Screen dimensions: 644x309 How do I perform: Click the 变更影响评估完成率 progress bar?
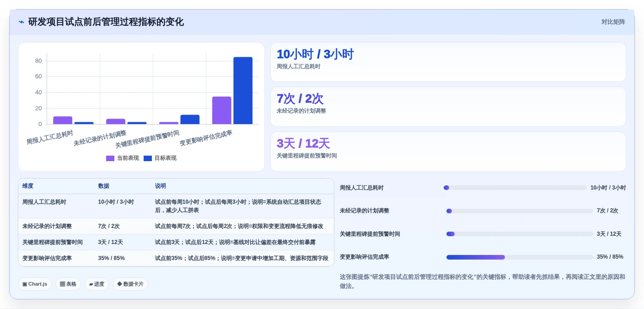520,257
